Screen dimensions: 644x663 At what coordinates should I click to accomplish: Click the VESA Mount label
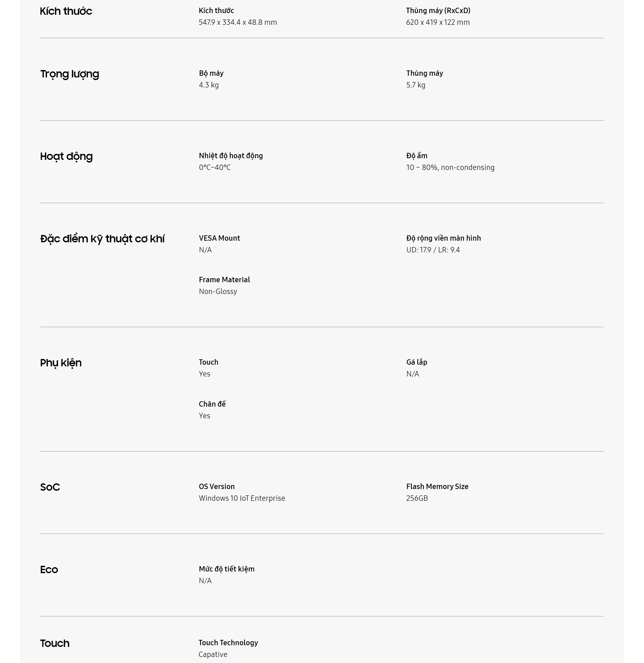219,238
